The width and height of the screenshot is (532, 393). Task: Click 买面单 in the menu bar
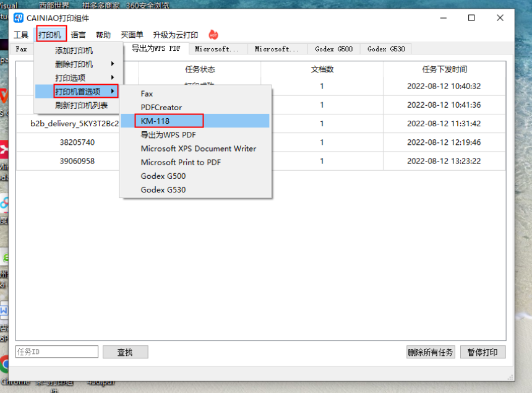pyautogui.click(x=132, y=35)
